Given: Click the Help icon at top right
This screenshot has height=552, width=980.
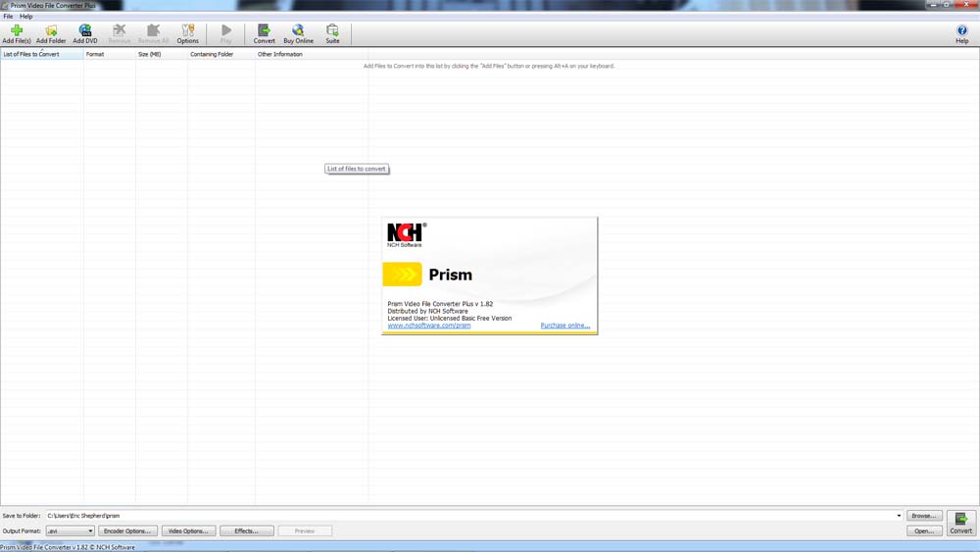Looking at the screenshot, I should point(962,33).
